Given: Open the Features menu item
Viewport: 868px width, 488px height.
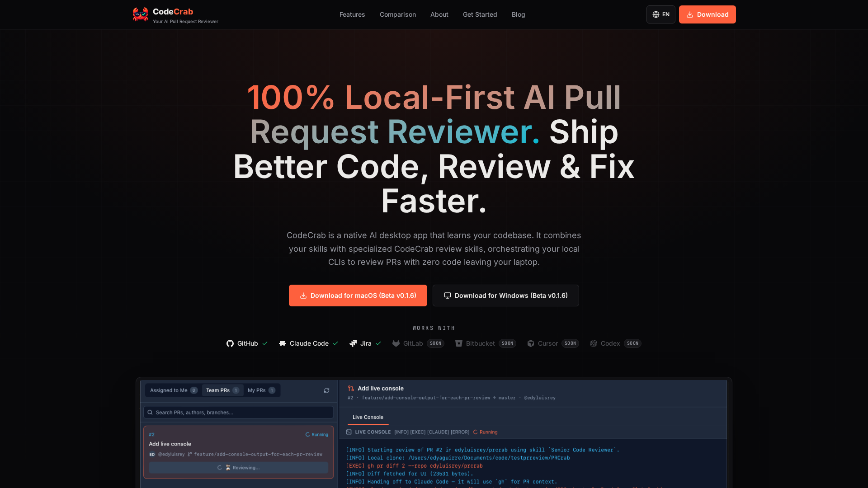Looking at the screenshot, I should click(x=352, y=14).
